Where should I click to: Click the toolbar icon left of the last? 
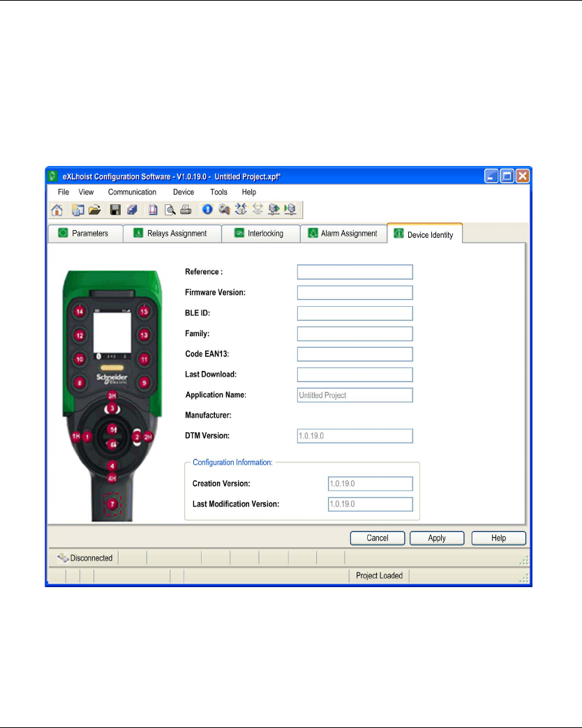274,209
